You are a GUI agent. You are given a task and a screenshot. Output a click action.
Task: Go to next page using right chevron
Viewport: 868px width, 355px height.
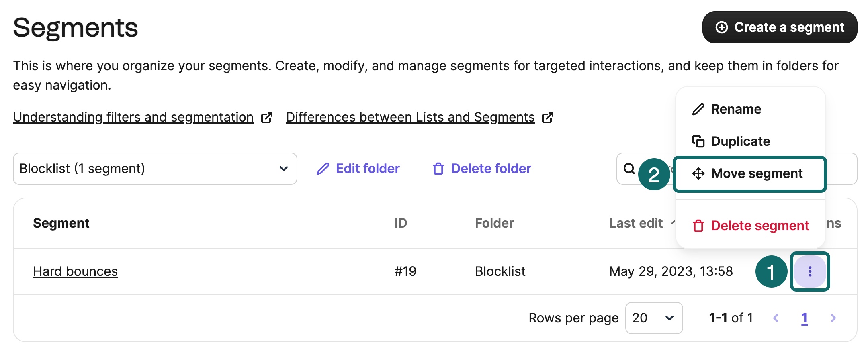[833, 318]
